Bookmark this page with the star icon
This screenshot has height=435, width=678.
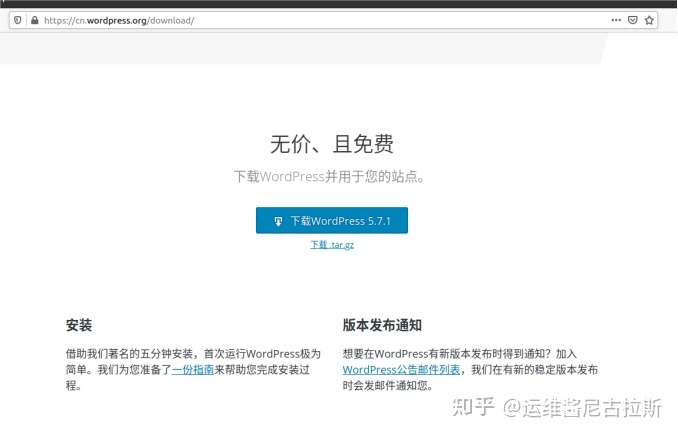(649, 20)
